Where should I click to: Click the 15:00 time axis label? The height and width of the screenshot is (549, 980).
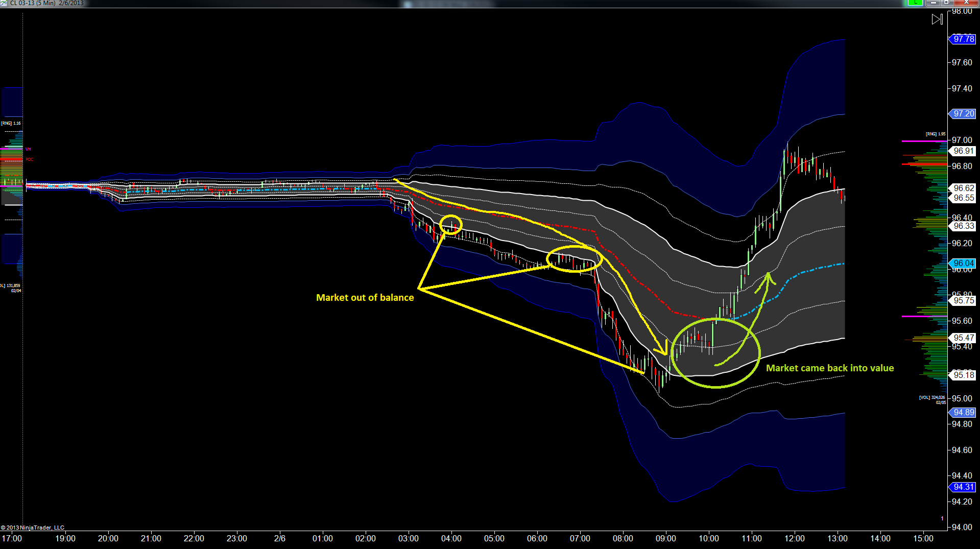(x=923, y=538)
